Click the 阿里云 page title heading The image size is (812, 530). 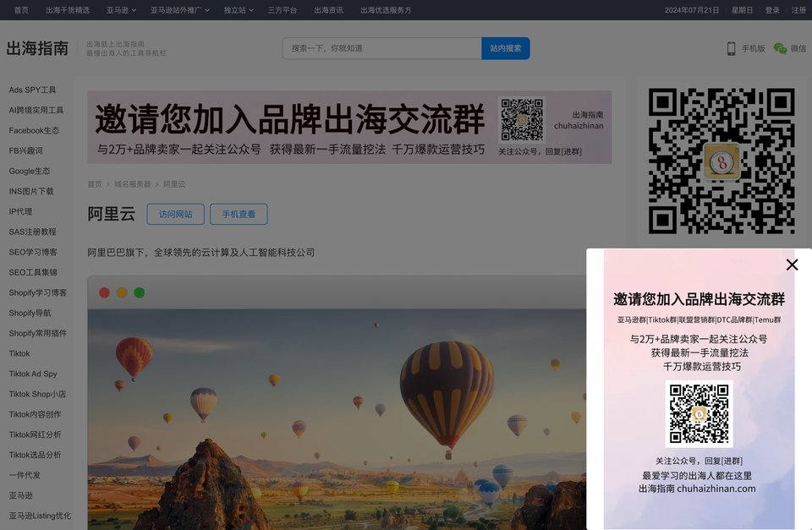[x=112, y=214]
